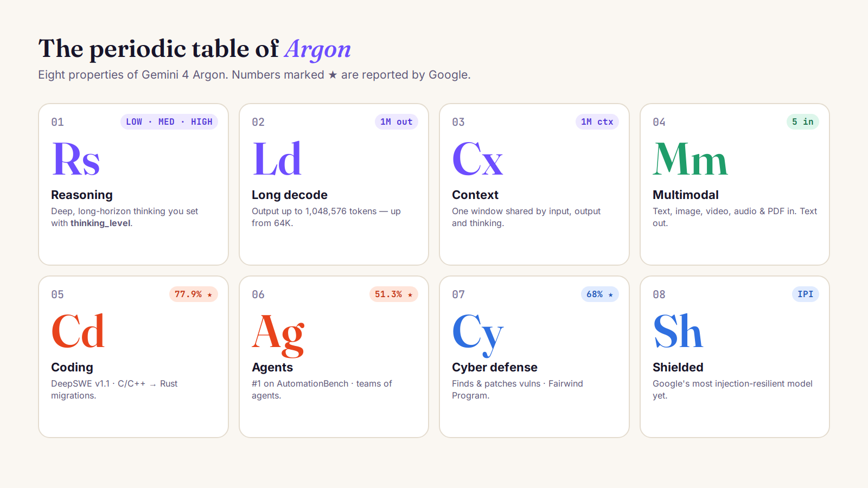This screenshot has height=488, width=868.
Task: Click the large Cx element symbol
Action: tap(477, 159)
